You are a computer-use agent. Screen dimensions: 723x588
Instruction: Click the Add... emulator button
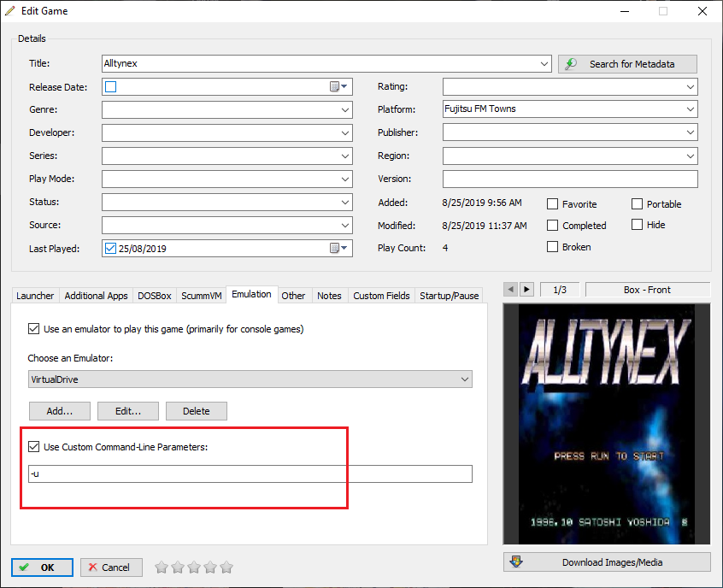[x=60, y=411]
